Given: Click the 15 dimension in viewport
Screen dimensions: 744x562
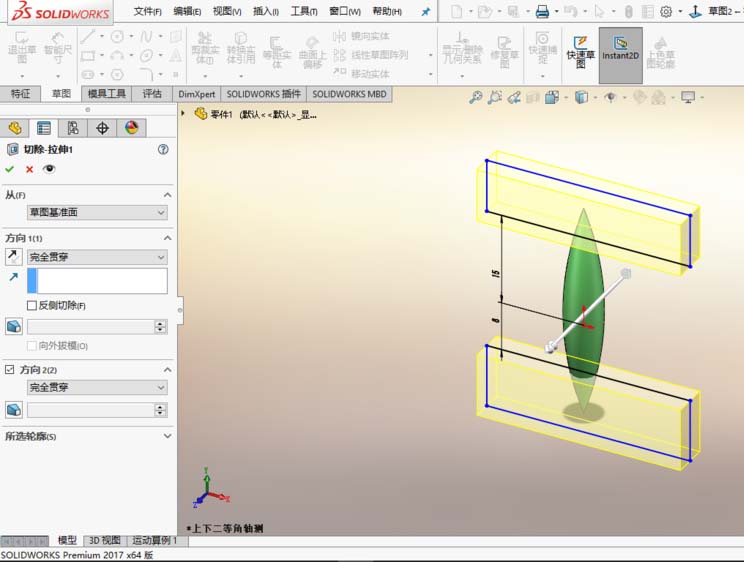Looking at the screenshot, I should click(x=496, y=273).
